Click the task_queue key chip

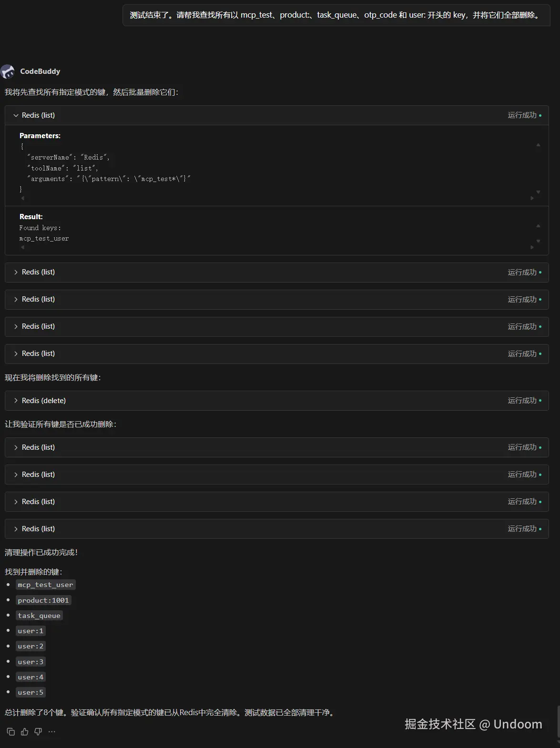point(39,616)
